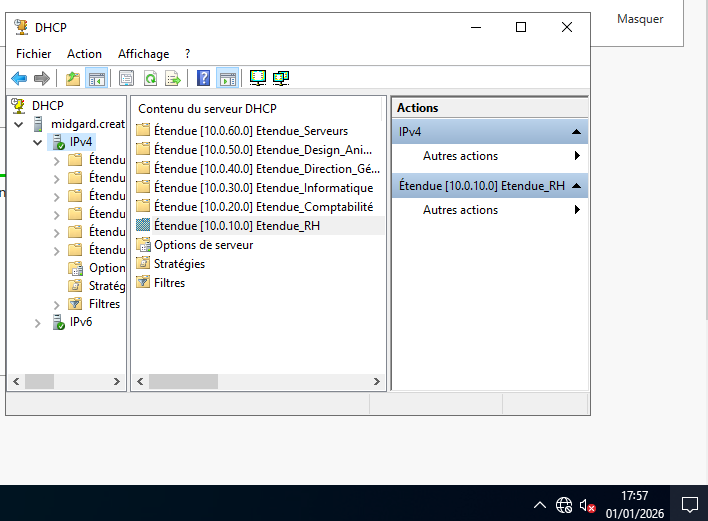The image size is (708, 521).
Task: Select Filtres node in the tree
Action: (104, 304)
